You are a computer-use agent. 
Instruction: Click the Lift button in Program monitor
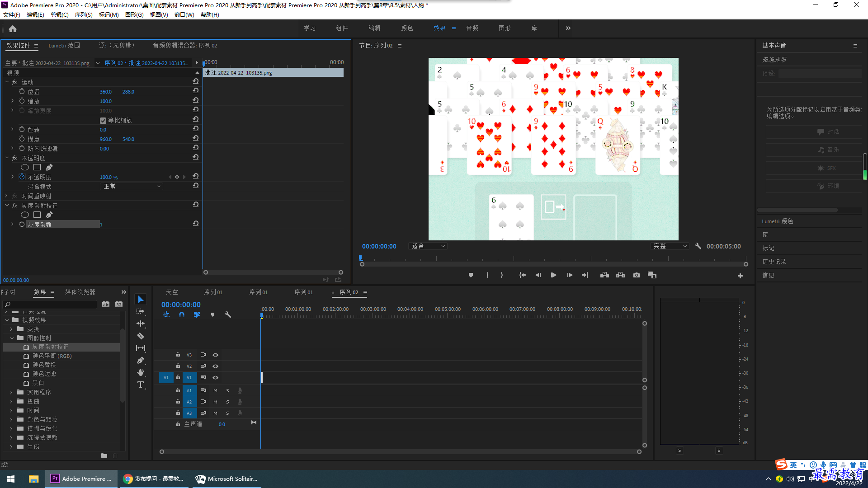point(604,275)
